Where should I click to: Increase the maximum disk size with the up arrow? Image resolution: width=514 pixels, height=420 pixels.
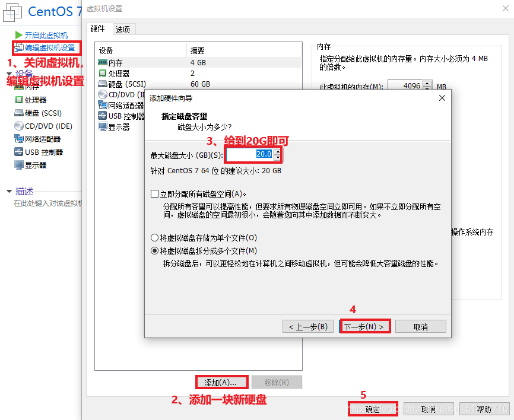click(x=278, y=151)
